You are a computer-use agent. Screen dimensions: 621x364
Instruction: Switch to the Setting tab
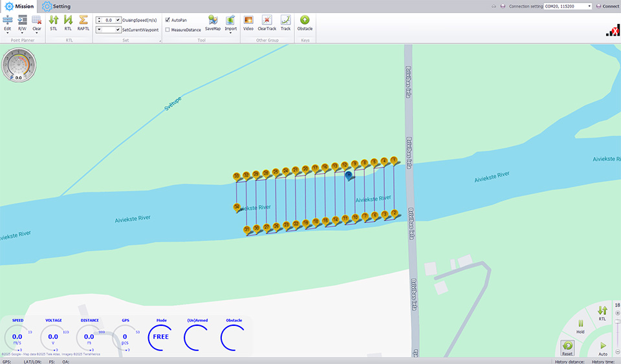pos(57,6)
